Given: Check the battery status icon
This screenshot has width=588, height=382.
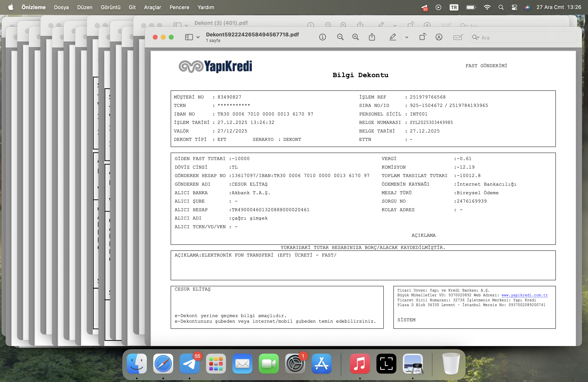Looking at the screenshot, I should pyautogui.click(x=471, y=7).
